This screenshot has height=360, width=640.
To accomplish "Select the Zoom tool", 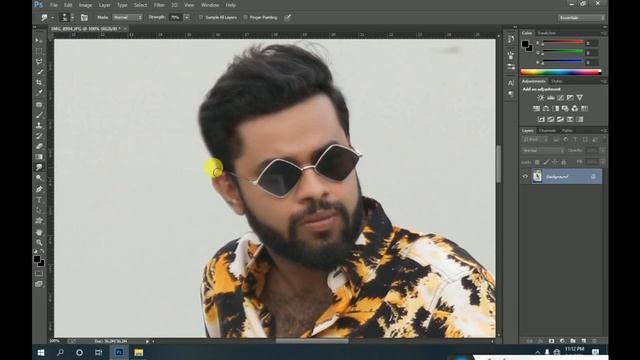I will point(39,243).
